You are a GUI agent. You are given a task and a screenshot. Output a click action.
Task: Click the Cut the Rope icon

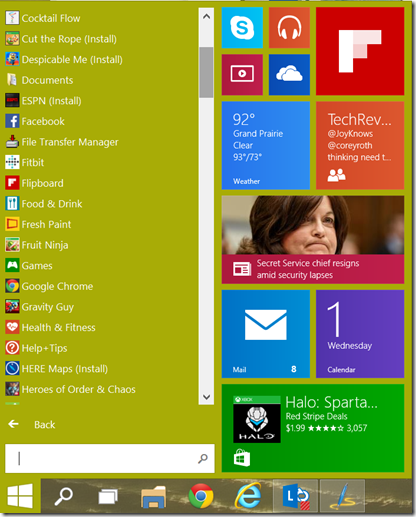12,39
